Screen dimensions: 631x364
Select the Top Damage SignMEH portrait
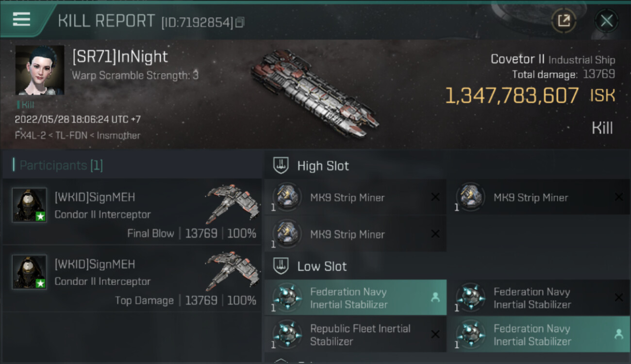29,272
